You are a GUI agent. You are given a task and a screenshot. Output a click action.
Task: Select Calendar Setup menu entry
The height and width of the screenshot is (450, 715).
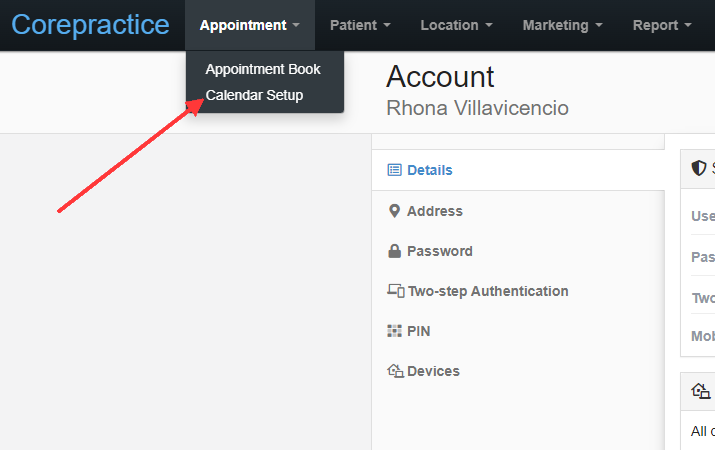[x=254, y=95]
